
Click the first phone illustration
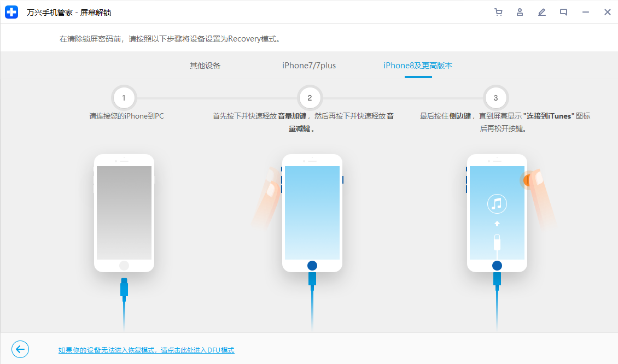pyautogui.click(x=124, y=213)
